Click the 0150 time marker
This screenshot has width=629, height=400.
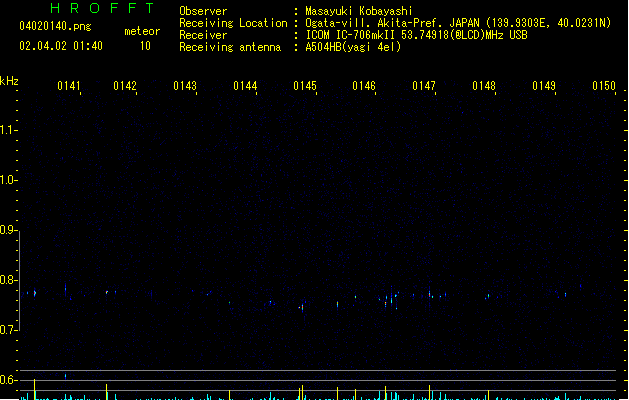tap(604, 86)
